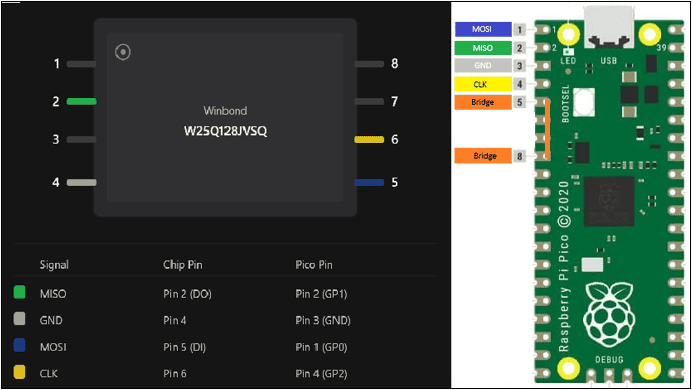The width and height of the screenshot is (692, 390).
Task: Click the orange Bridge label at pin 8
Action: [x=483, y=156]
